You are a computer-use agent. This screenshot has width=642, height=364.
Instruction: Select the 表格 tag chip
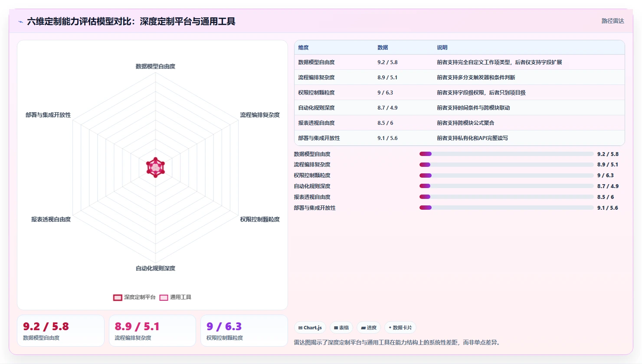(341, 328)
